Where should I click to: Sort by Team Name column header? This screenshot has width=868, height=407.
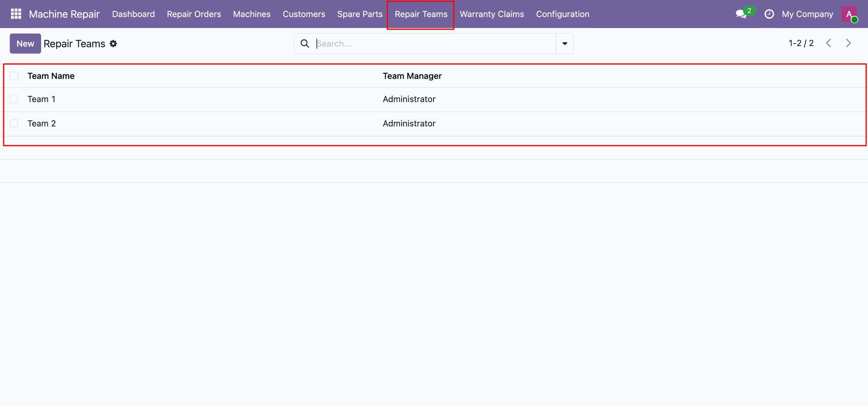point(51,76)
